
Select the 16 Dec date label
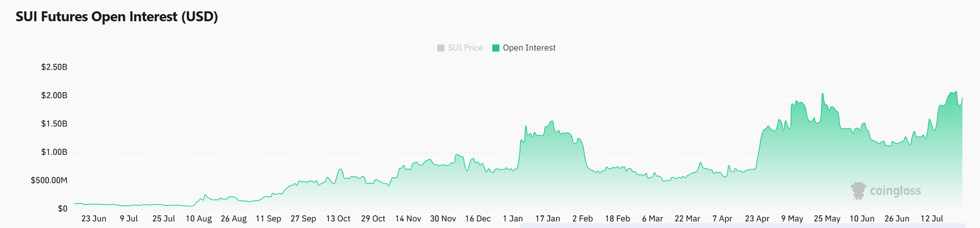point(478,219)
